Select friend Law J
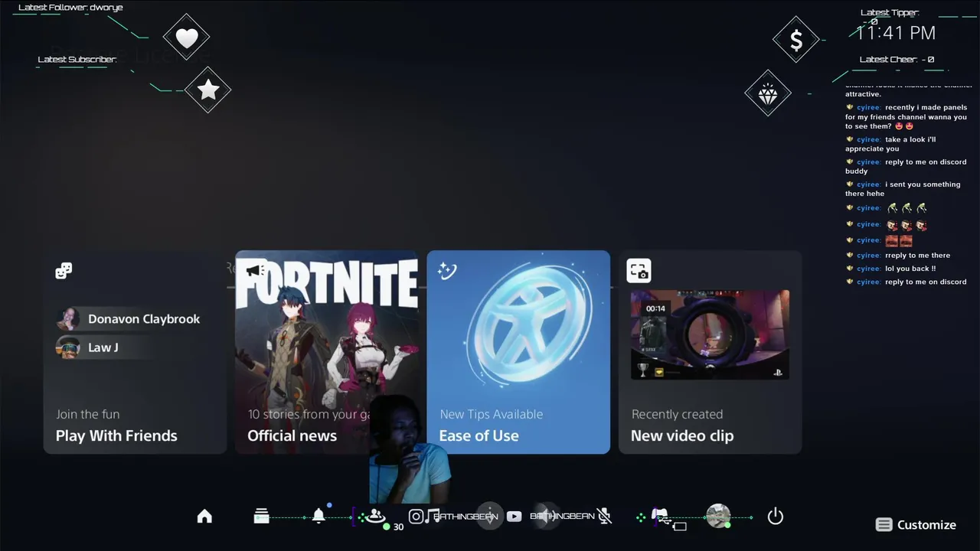Screen dimensions: 980x551 [x=87, y=347]
